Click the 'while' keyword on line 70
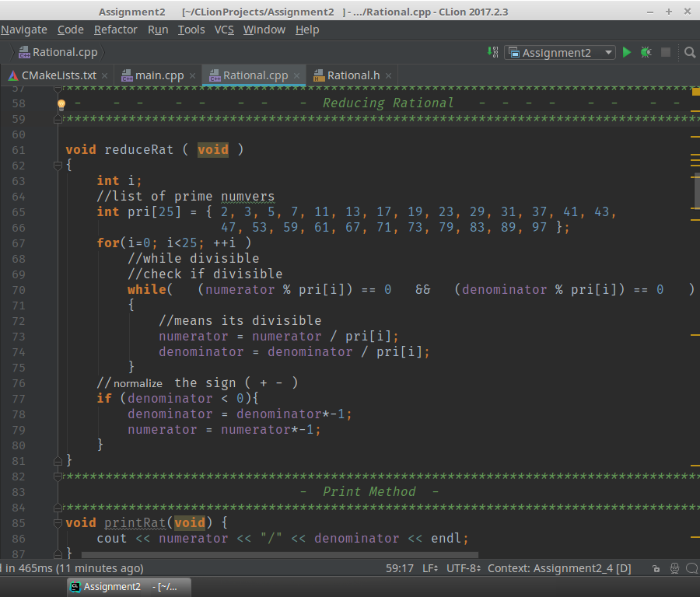The width and height of the screenshot is (700, 597). coord(147,290)
